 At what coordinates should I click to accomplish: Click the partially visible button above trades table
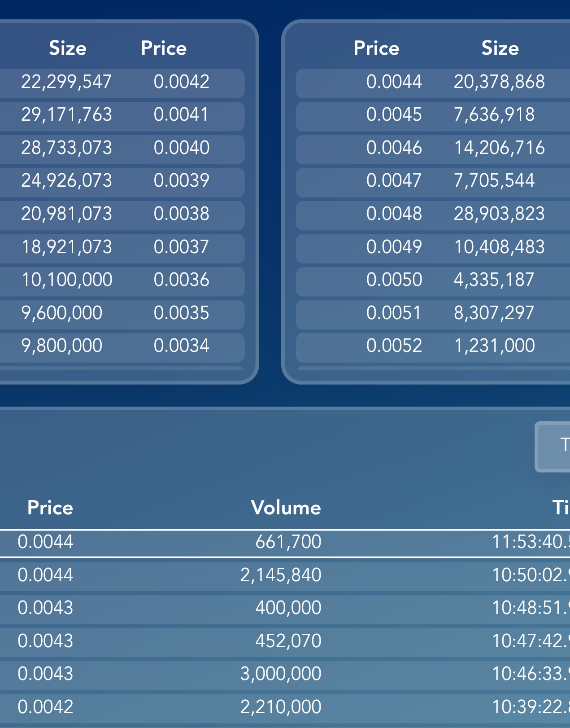[x=553, y=447]
